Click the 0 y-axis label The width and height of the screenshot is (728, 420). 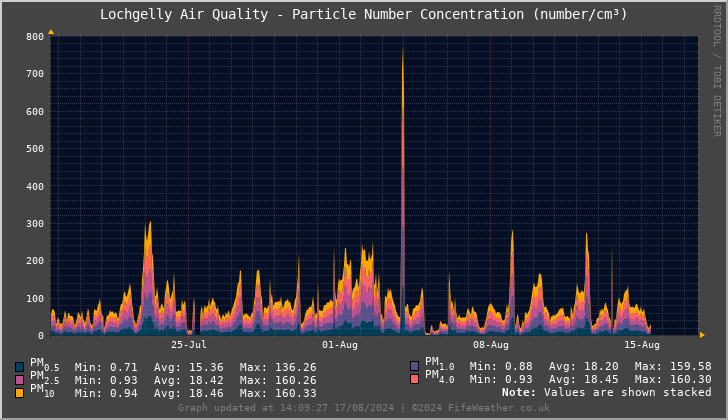coord(41,336)
